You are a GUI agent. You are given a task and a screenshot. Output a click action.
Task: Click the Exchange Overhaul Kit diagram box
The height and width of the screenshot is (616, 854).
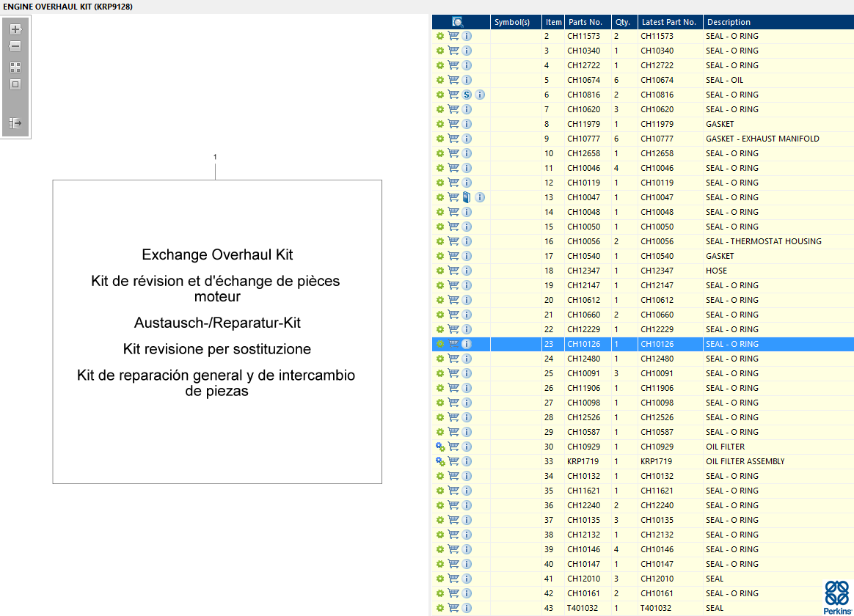tap(217, 332)
